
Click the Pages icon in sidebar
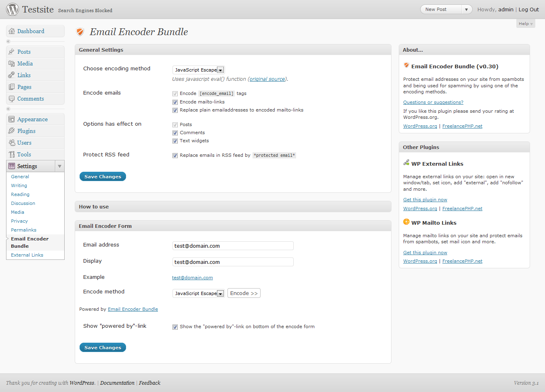(12, 87)
